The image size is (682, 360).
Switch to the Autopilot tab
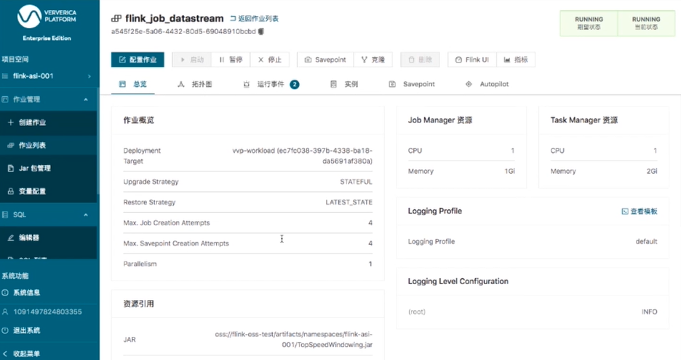(x=487, y=84)
